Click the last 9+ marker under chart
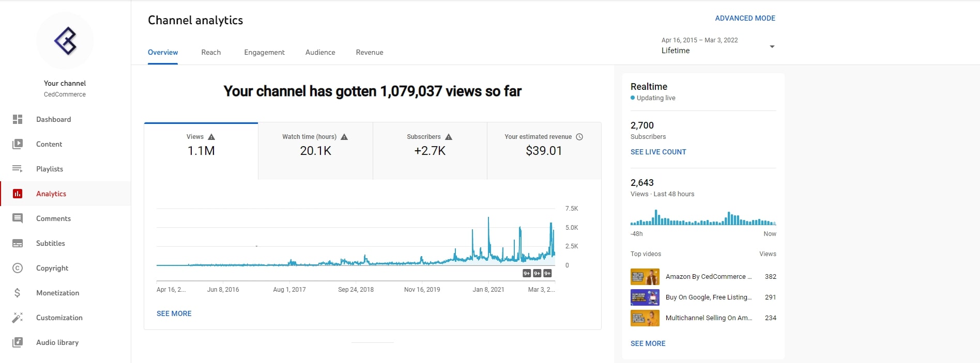Screen dimensions: 980x363 pos(547,273)
